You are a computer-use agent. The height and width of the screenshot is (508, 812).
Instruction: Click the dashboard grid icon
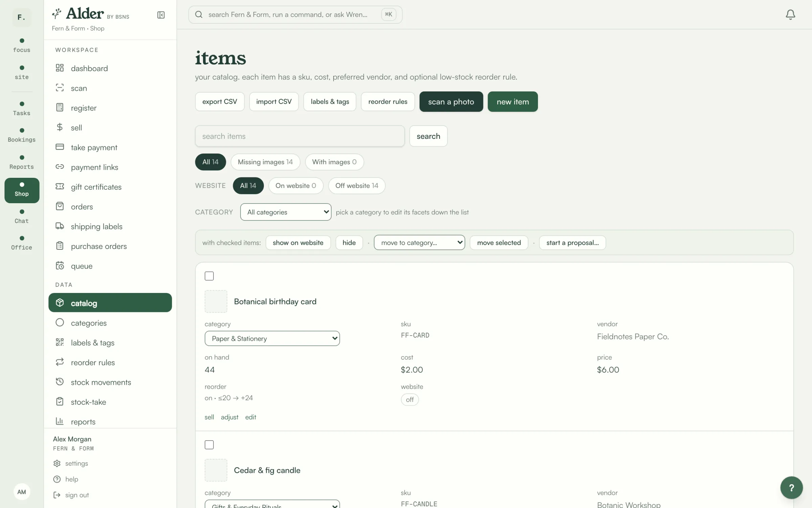[x=60, y=68]
